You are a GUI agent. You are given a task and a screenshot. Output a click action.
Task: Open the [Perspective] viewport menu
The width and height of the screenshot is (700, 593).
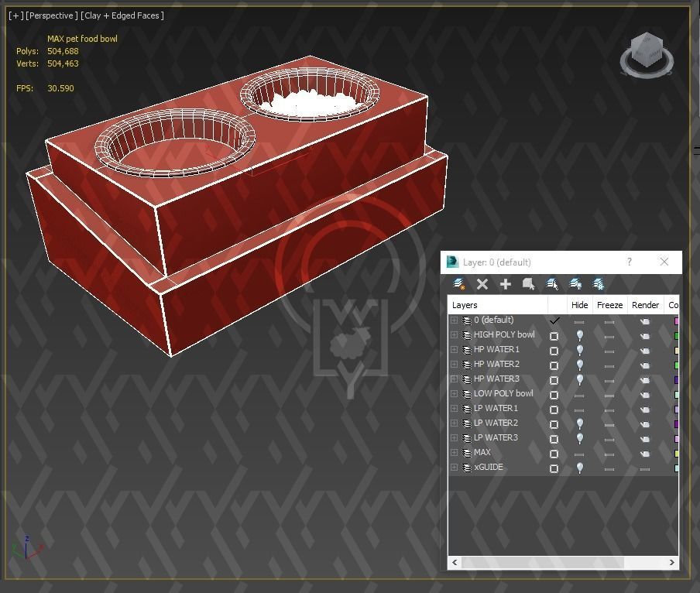pos(52,15)
